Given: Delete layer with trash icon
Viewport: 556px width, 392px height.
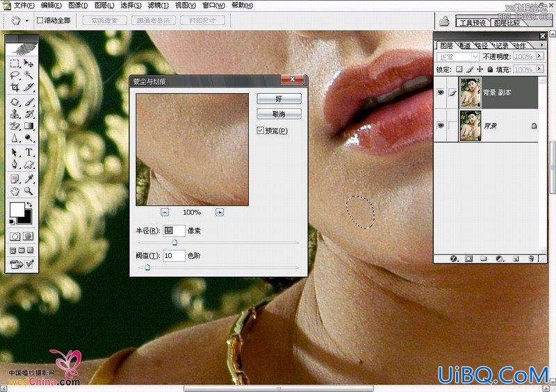Looking at the screenshot, I should [x=531, y=259].
